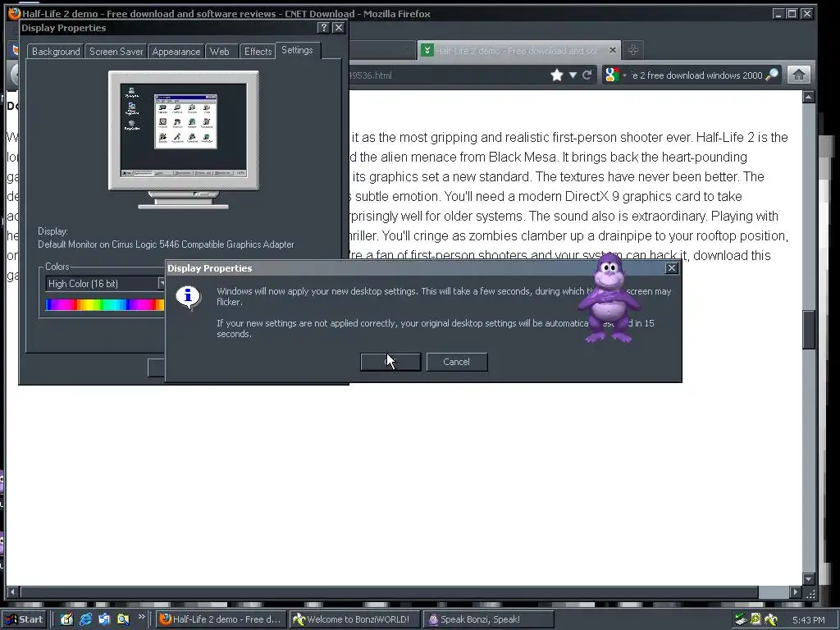This screenshot has width=840, height=630.
Task: Click the BonziBuddy purple gorilla character
Action: [x=609, y=299]
